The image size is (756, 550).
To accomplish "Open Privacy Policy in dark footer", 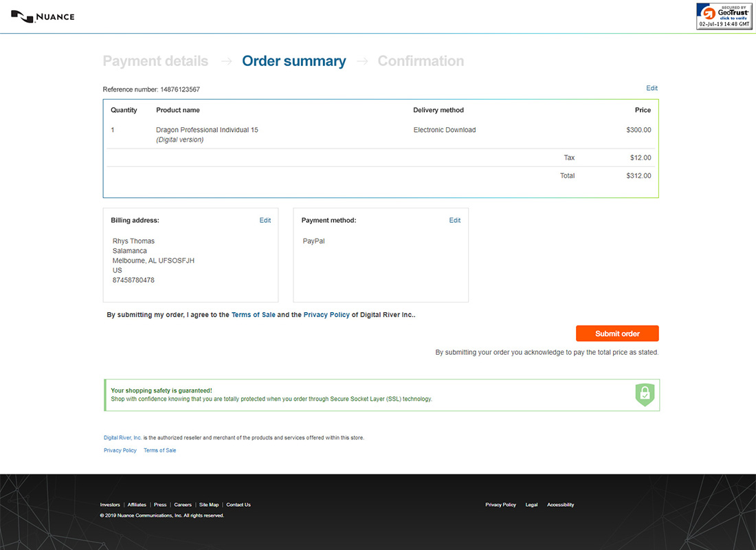I will pos(500,505).
